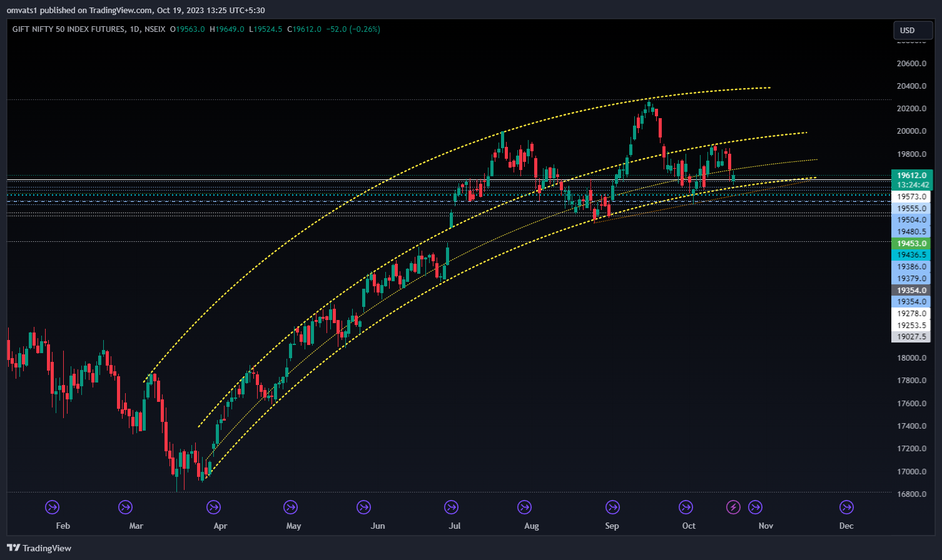The width and height of the screenshot is (942, 560).
Task: Click the 19480.5 price line label
Action: tap(911, 232)
